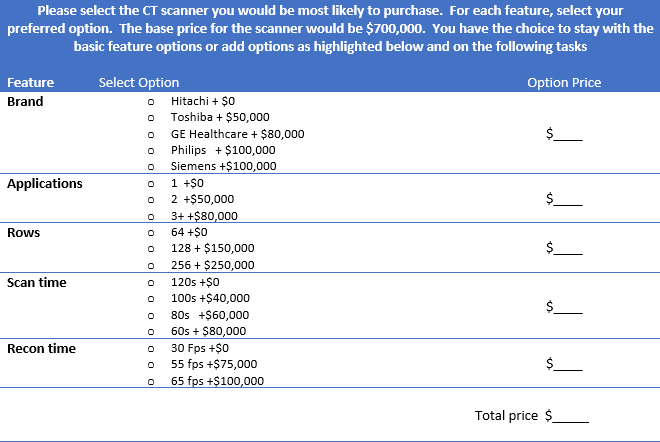The height and width of the screenshot is (442, 660).
Task: Click the Total price blank field
Action: (572, 415)
